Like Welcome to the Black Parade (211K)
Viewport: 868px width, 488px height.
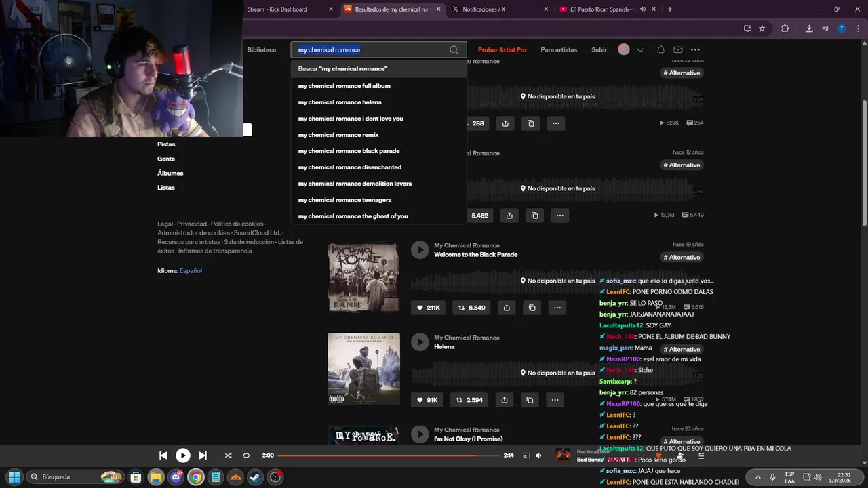coord(429,308)
